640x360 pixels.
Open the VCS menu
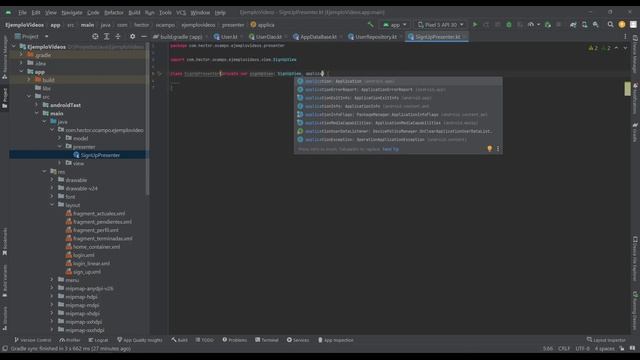click(181, 13)
